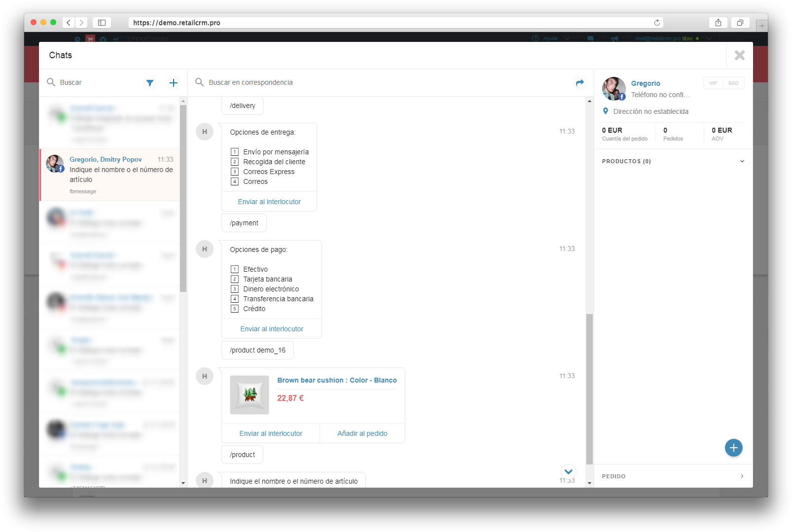Click the chat list scrollbar thumb
Image resolution: width=792 pixels, height=532 pixels.
click(x=183, y=198)
